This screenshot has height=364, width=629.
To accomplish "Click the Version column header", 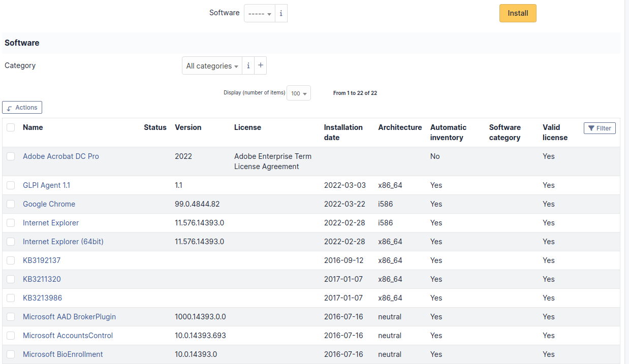I will [x=188, y=127].
